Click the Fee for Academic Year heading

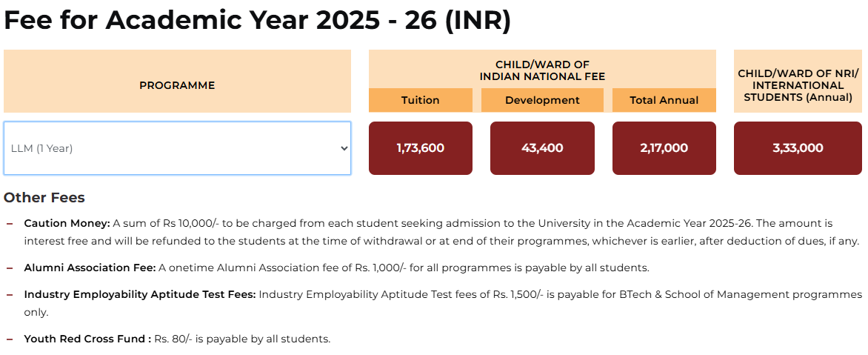[258, 20]
